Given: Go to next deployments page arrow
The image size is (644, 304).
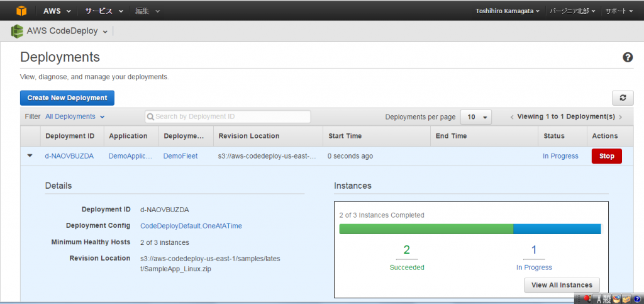Looking at the screenshot, I should (x=620, y=117).
